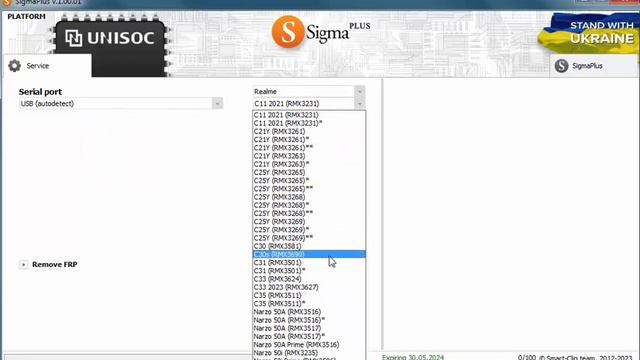Image resolution: width=640 pixels, height=360 pixels.
Task: Select C25Y (RMX3269) without asterisk
Action: [x=309, y=222]
